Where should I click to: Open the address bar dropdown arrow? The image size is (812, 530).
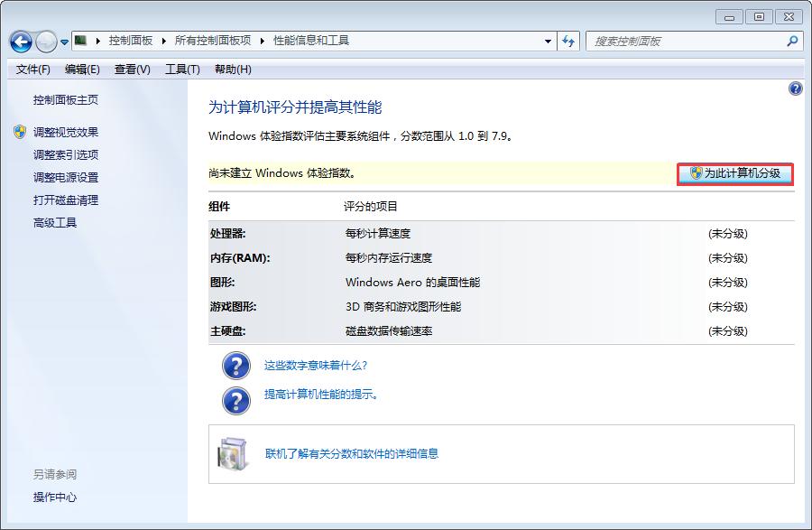pyautogui.click(x=548, y=42)
